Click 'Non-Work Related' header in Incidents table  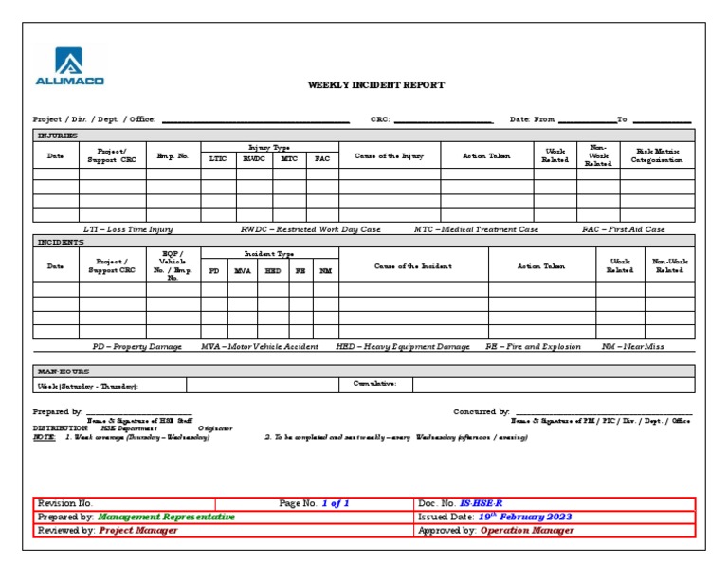[x=669, y=266]
